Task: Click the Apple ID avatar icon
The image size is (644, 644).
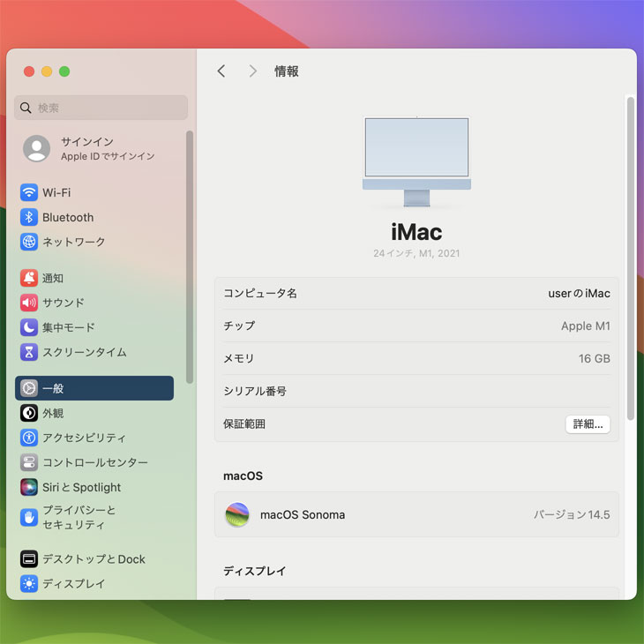Action: [x=36, y=148]
